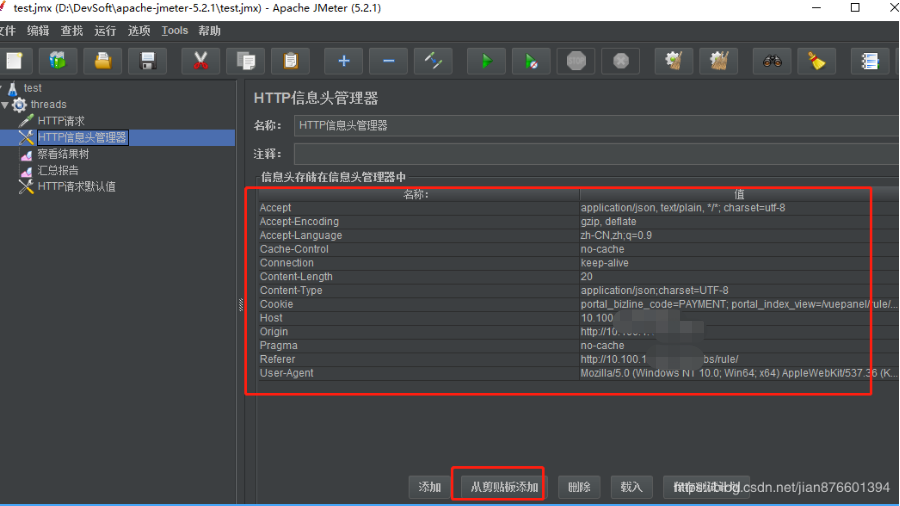This screenshot has width=900, height=506.
Task: Click the 值 column header
Action: [739, 194]
